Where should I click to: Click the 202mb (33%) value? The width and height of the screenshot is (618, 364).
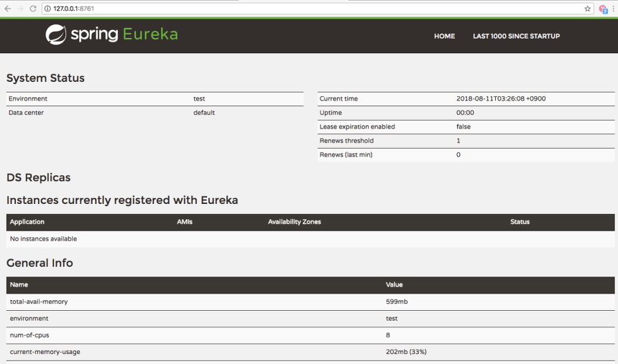pos(406,352)
